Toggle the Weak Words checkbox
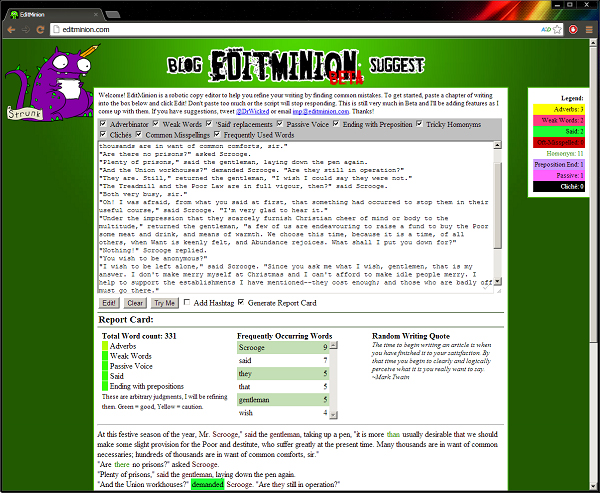The width and height of the screenshot is (600, 493). pos(155,124)
